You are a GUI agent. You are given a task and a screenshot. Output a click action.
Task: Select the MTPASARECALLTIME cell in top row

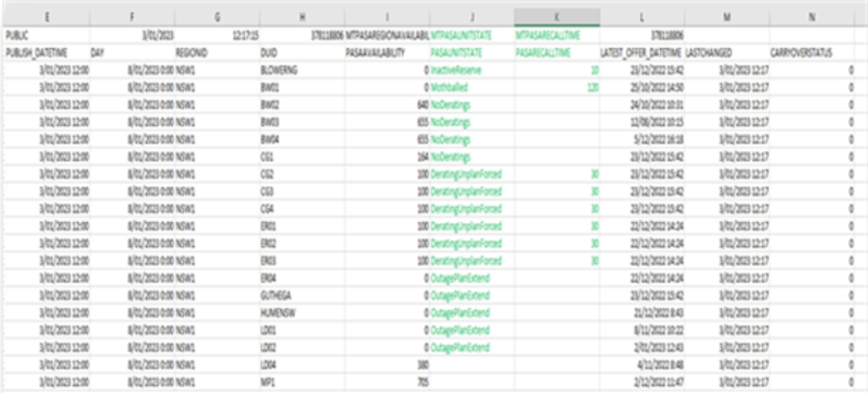point(547,36)
